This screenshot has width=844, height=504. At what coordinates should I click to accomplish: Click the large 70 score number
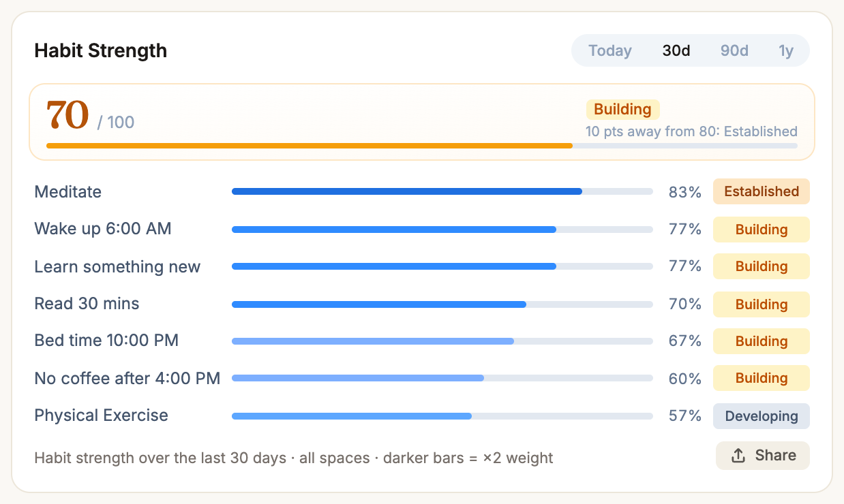click(67, 115)
